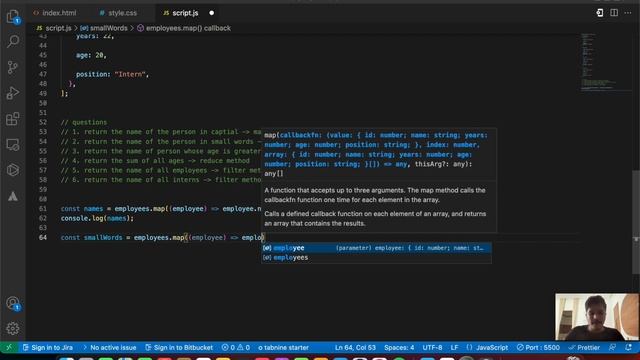
Task: Open the play-shaped extension icon in activity bar
Action: (x=13, y=170)
